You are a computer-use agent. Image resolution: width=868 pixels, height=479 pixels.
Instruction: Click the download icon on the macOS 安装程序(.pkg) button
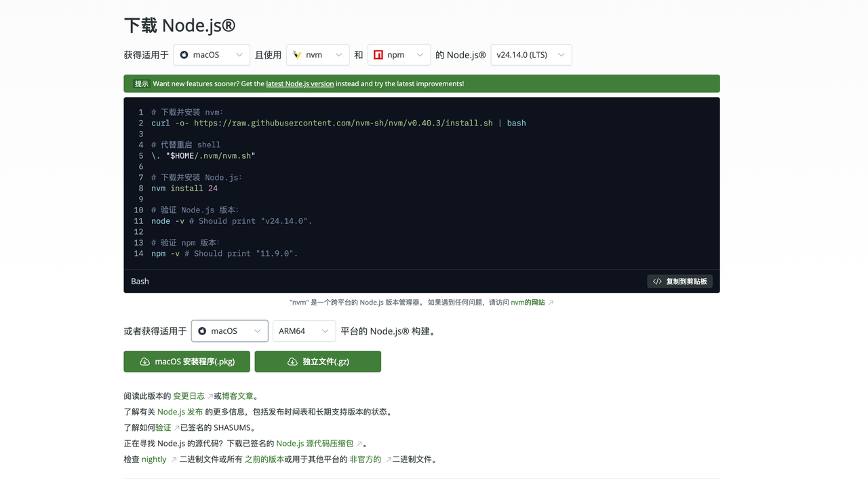point(143,362)
